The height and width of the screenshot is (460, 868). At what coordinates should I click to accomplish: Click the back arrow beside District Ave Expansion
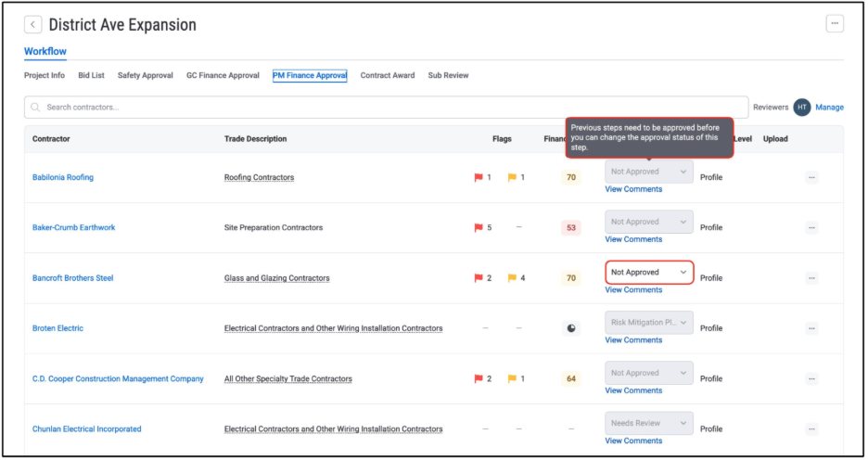click(32, 24)
